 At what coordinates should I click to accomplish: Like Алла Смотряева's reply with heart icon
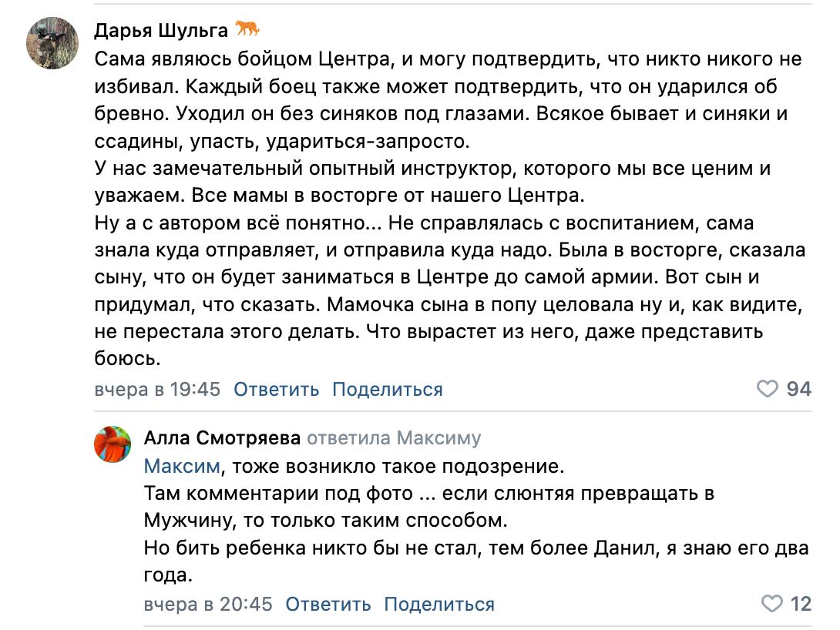click(x=771, y=604)
